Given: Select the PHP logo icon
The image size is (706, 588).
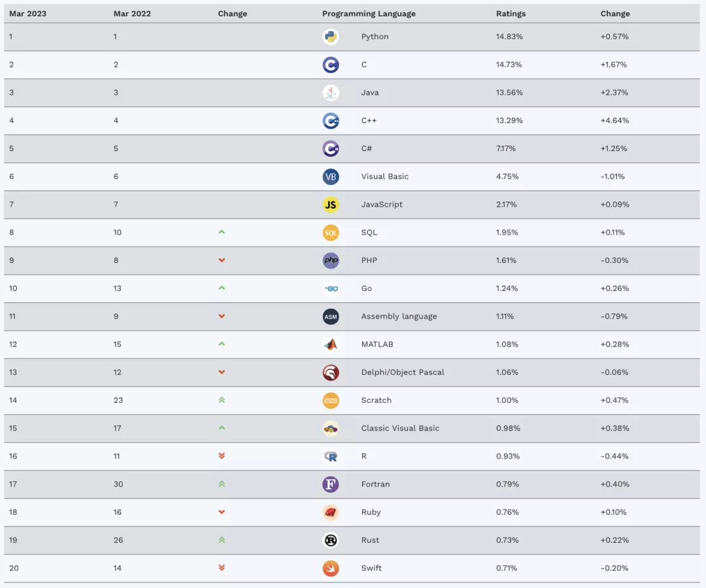Looking at the screenshot, I should pyautogui.click(x=331, y=260).
